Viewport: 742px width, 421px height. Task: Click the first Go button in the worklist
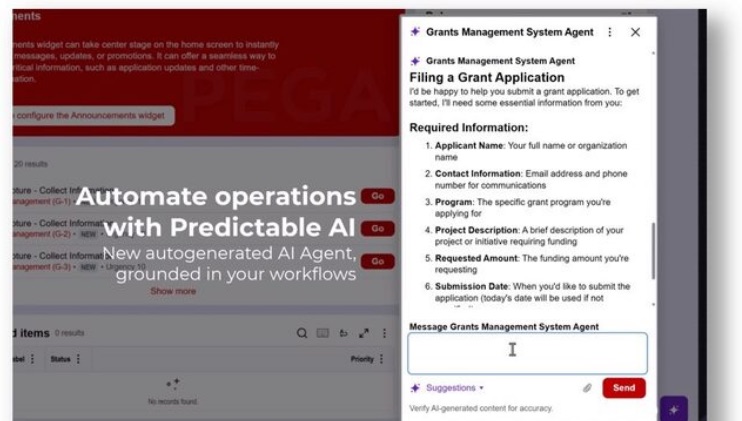[x=377, y=196]
